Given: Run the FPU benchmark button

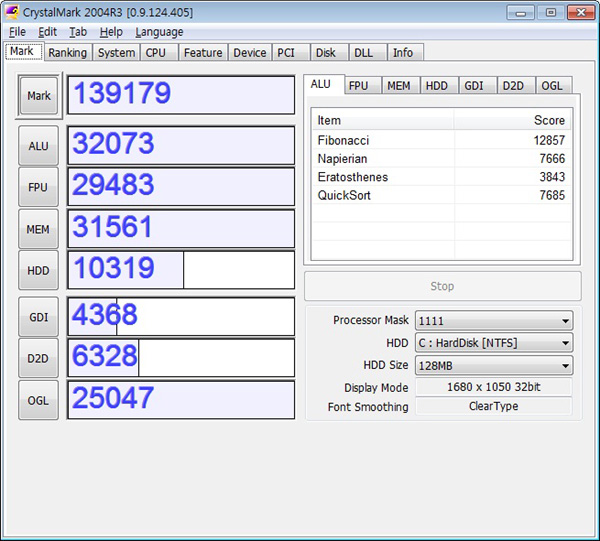Looking at the screenshot, I should 39,187.
